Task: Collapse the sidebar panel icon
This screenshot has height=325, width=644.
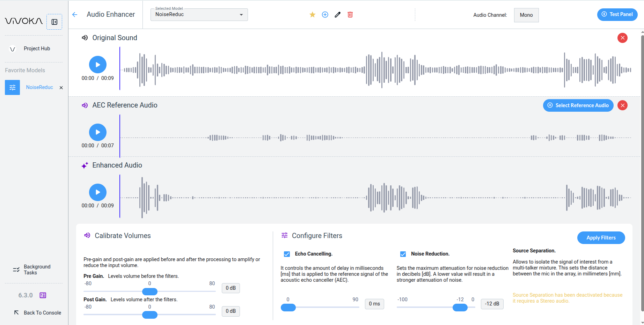Action: point(54,22)
